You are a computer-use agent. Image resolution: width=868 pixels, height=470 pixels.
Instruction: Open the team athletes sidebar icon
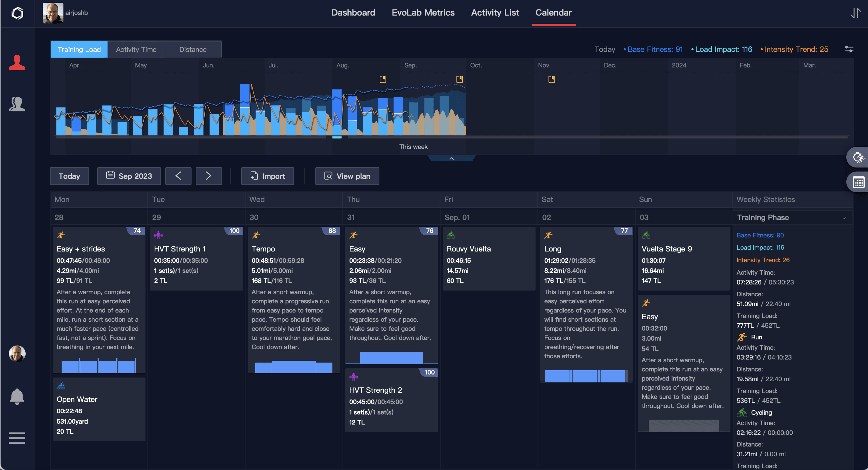pos(17,104)
